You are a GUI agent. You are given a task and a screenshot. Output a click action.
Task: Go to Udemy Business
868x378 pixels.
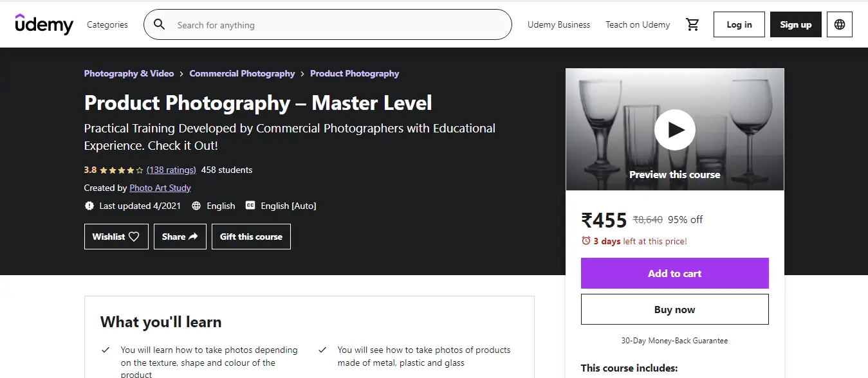pos(559,24)
